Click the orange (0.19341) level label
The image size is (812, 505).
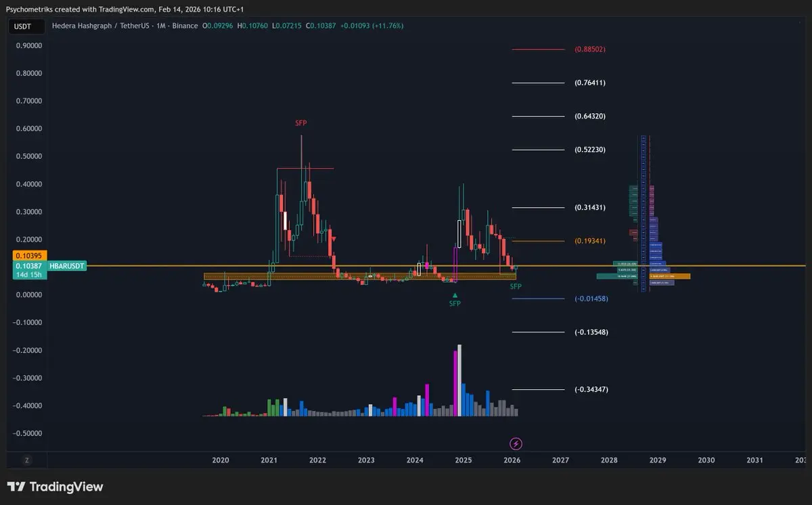tap(589, 241)
